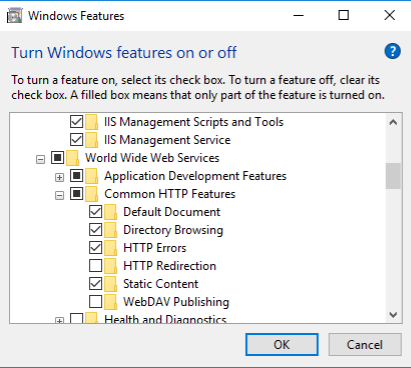
Task: Click folder icon beside World Wide Web Services
Action: (72, 158)
